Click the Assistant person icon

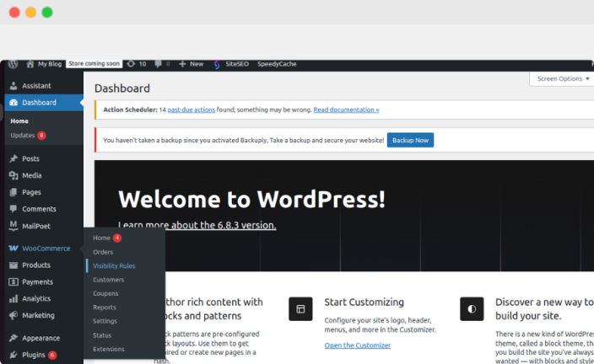(x=13, y=85)
